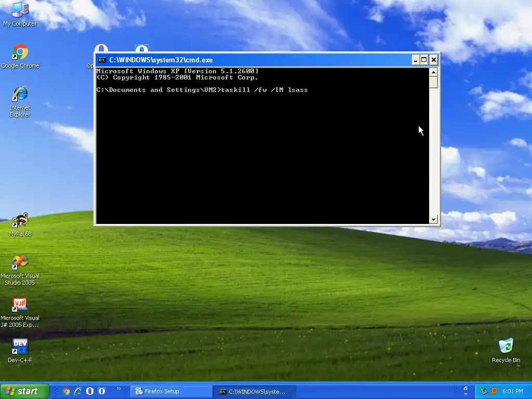Switch to the Firefox Setup taskbar button
The width and height of the screenshot is (532, 399).
pyautogui.click(x=171, y=391)
